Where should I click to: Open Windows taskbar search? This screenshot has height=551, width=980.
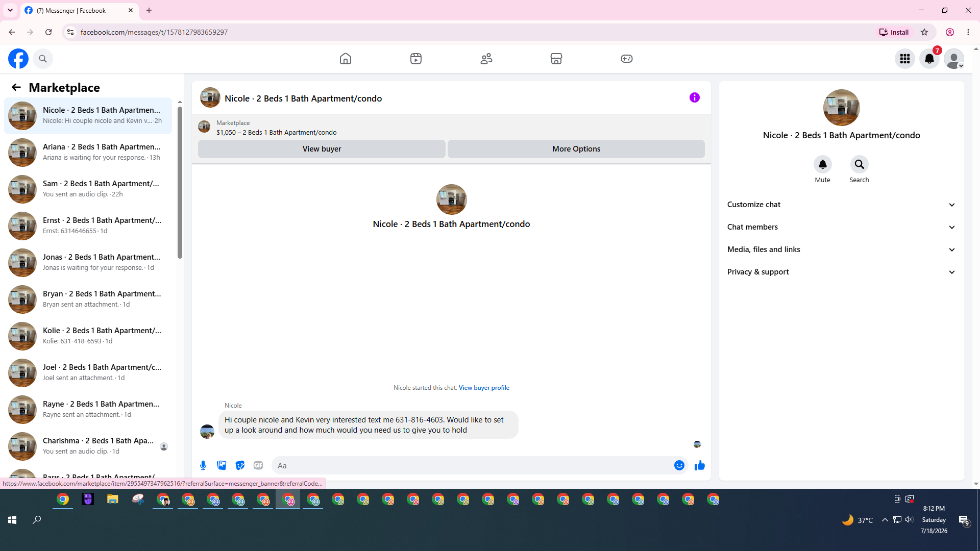point(37,520)
